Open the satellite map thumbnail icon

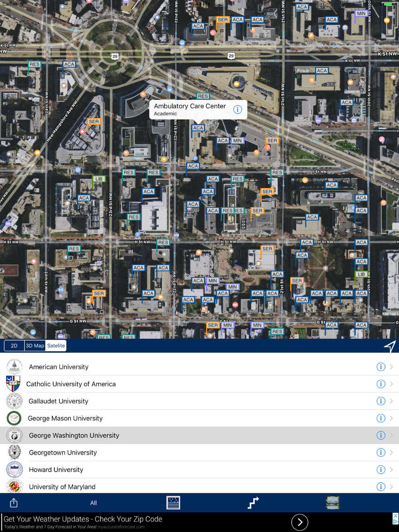pos(333,503)
